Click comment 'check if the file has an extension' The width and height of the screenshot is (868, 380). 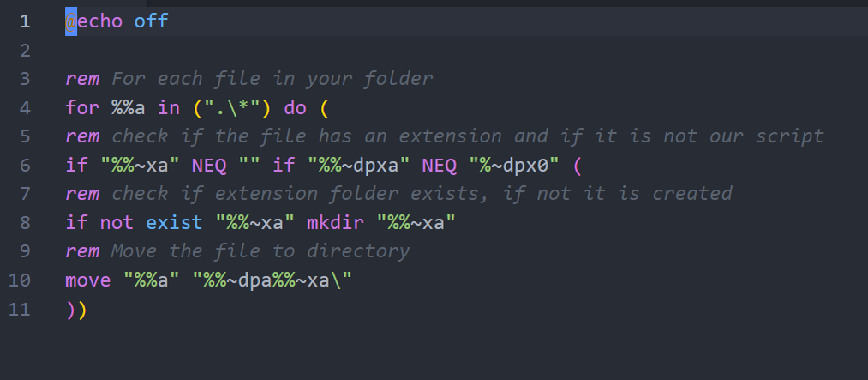click(307, 136)
